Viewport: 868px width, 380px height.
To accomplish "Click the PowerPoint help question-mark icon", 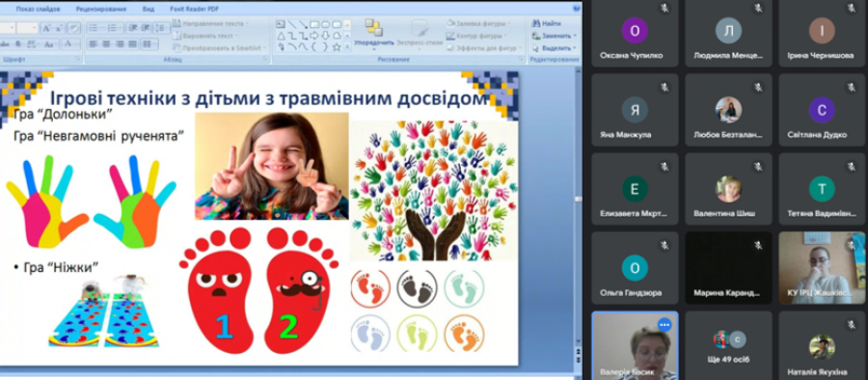I will click(x=577, y=8).
